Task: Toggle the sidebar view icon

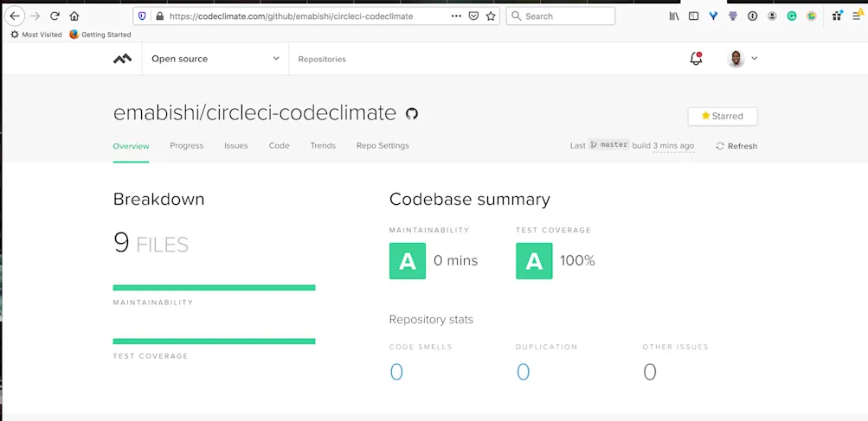Action: [693, 16]
